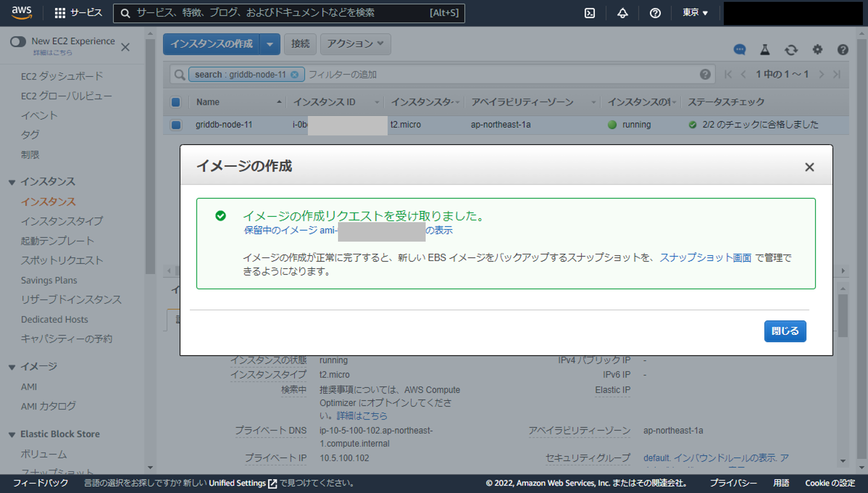Toggle the select-all instances checkbox
This screenshot has width=868, height=493.
point(176,102)
